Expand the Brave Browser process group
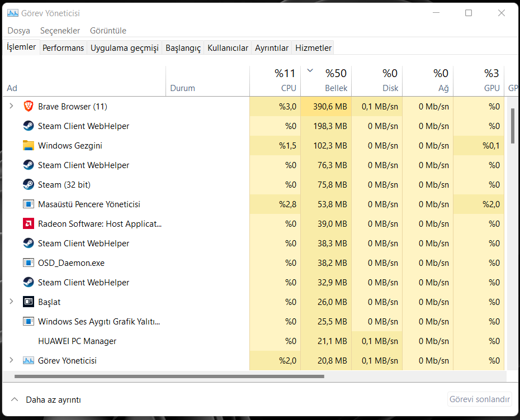 (x=11, y=106)
